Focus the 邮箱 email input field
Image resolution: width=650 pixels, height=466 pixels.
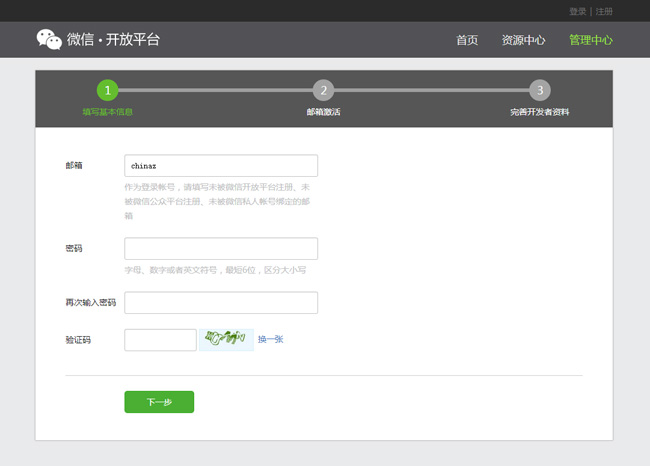(221, 166)
